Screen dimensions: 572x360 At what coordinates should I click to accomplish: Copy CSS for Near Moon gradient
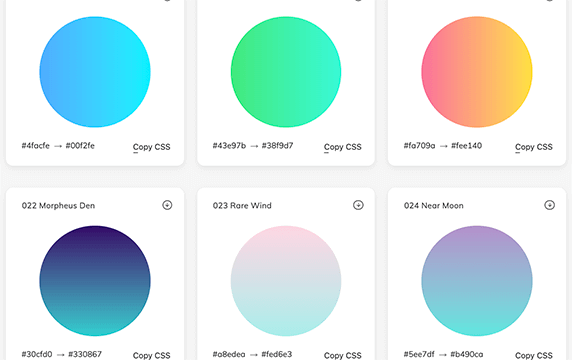click(x=534, y=355)
